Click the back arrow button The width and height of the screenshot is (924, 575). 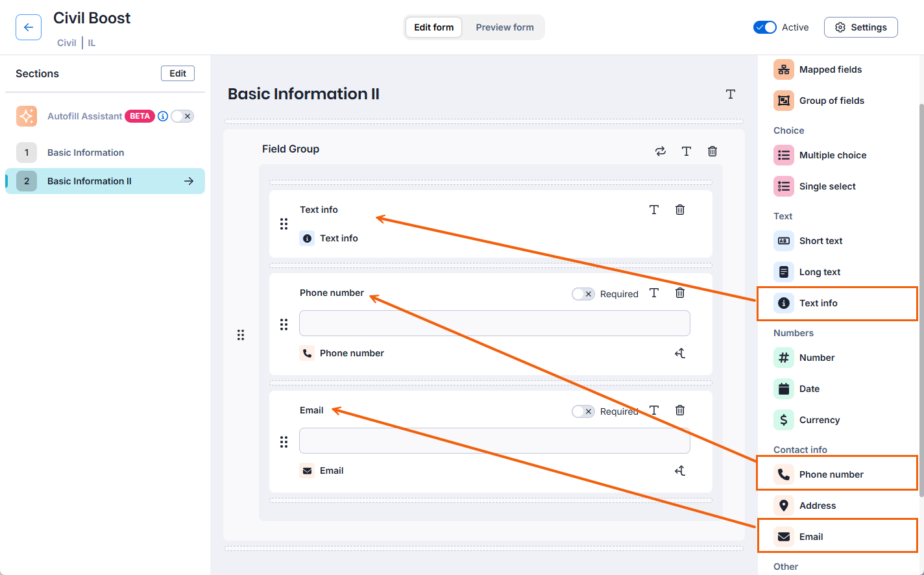[29, 27]
